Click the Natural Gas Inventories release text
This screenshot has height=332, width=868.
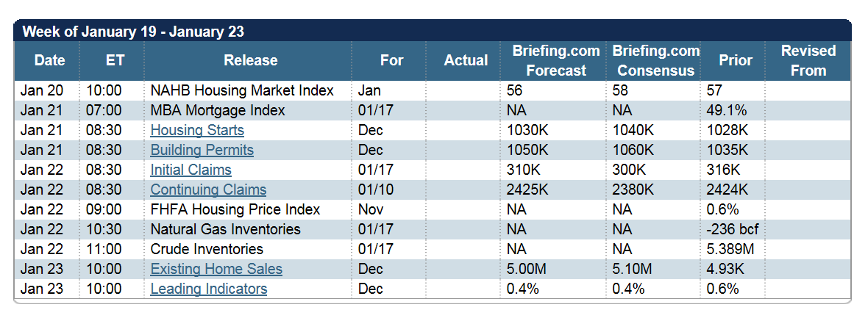coord(225,230)
